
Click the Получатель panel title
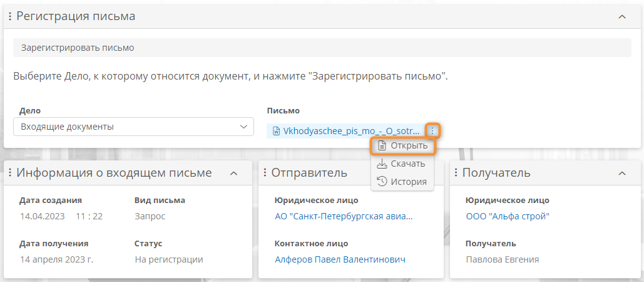coord(496,173)
